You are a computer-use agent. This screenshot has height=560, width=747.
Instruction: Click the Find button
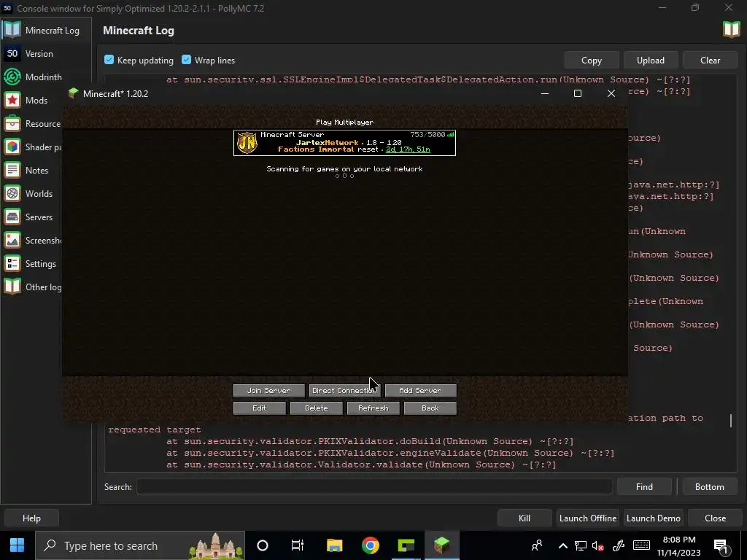point(644,486)
